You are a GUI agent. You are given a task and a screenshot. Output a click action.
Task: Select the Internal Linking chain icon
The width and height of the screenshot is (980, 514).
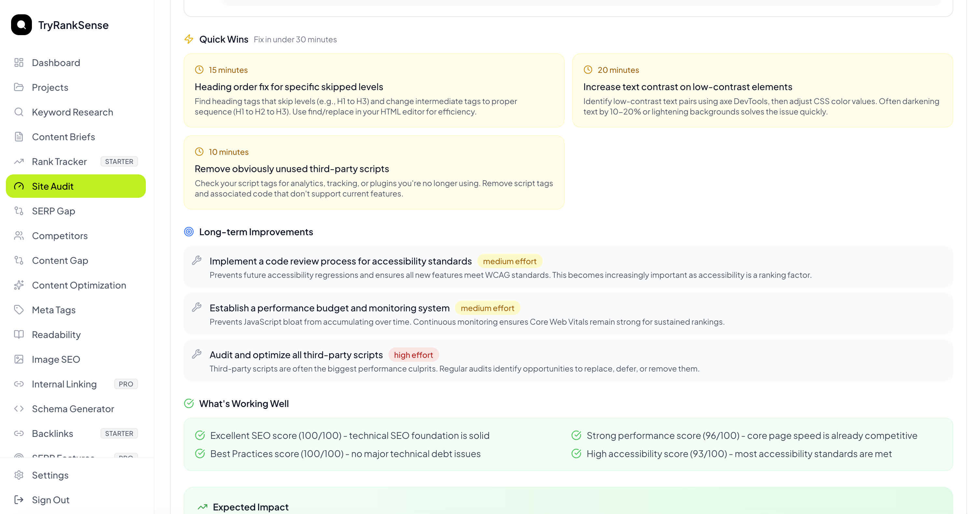coord(19,384)
